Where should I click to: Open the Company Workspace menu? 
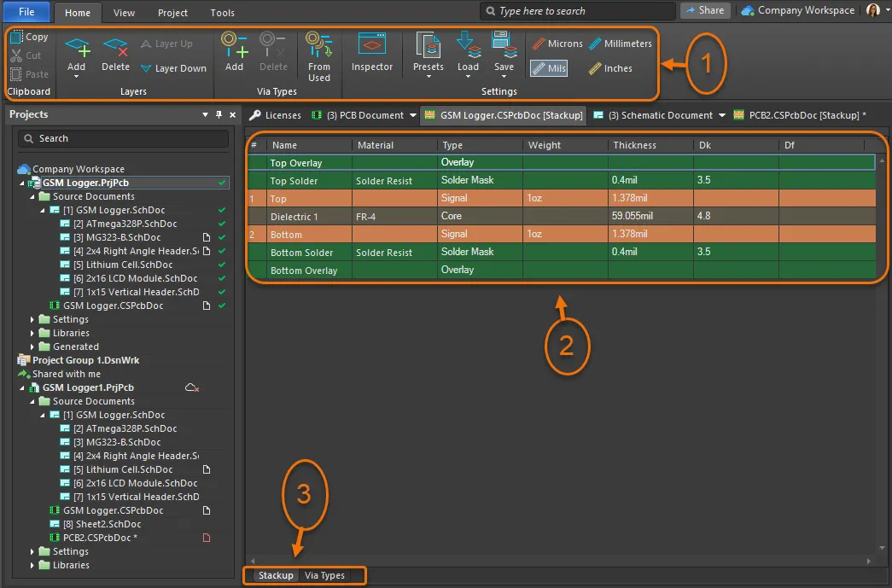797,10
